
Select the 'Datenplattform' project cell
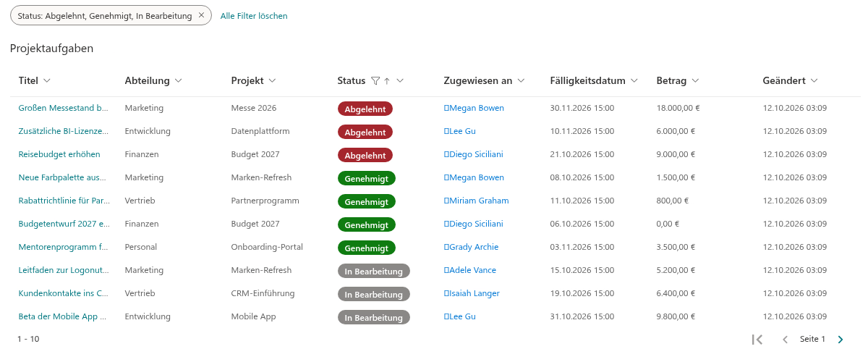(x=260, y=131)
